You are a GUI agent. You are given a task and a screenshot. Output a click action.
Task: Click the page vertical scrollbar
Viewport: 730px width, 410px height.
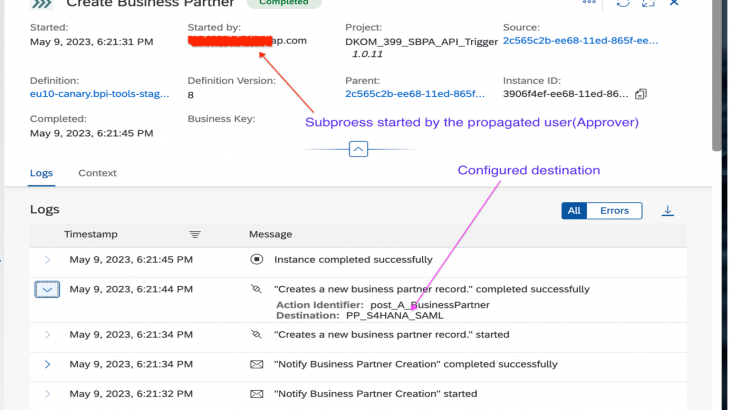coord(716,74)
